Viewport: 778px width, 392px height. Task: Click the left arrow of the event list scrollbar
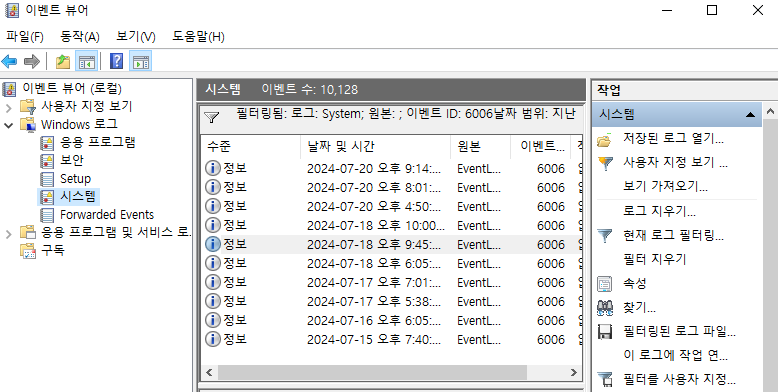tap(209, 372)
